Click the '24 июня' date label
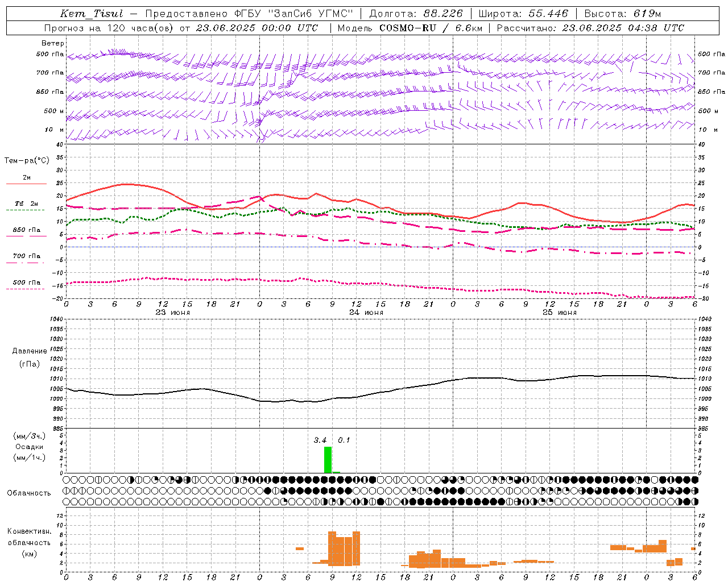Viewport: 728px width, 582px height. pos(366,312)
